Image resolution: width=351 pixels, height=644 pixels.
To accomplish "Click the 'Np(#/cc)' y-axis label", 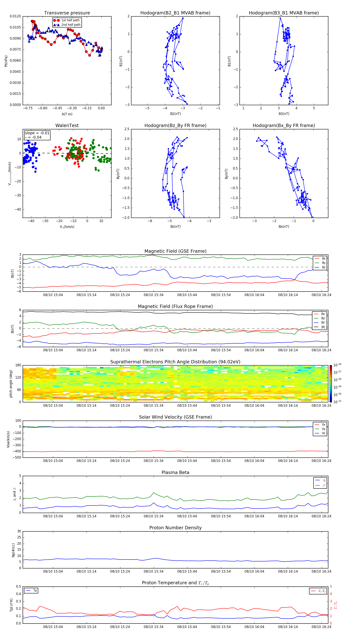I will 13,550.
